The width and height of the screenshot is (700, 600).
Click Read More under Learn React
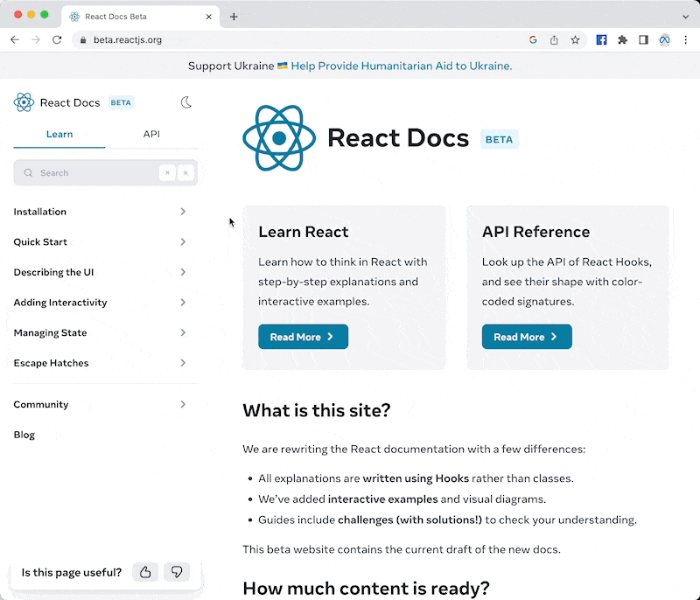(x=303, y=337)
